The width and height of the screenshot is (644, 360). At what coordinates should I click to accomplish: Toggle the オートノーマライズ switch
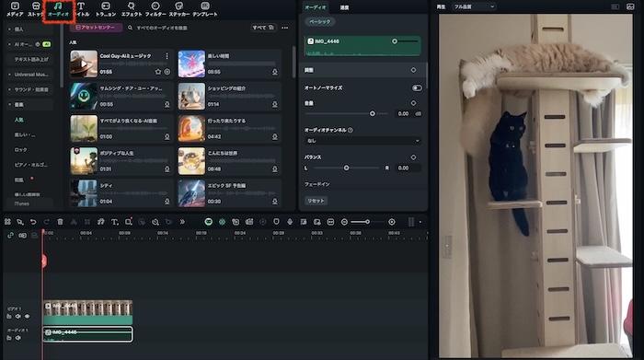tap(417, 88)
